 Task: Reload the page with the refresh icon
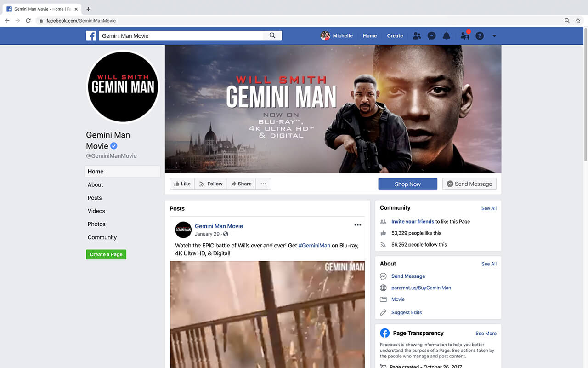click(x=28, y=21)
